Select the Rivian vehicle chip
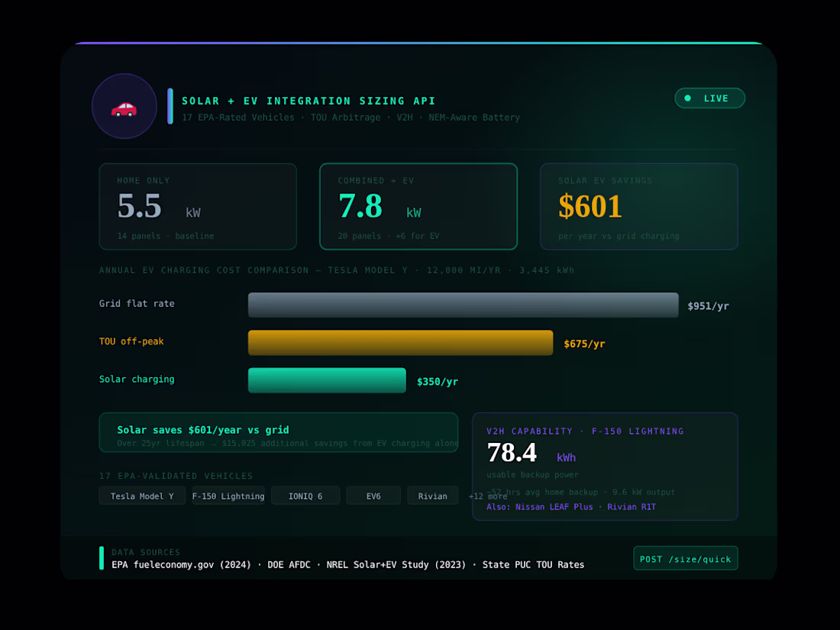Image resolution: width=840 pixels, height=630 pixels. point(432,496)
